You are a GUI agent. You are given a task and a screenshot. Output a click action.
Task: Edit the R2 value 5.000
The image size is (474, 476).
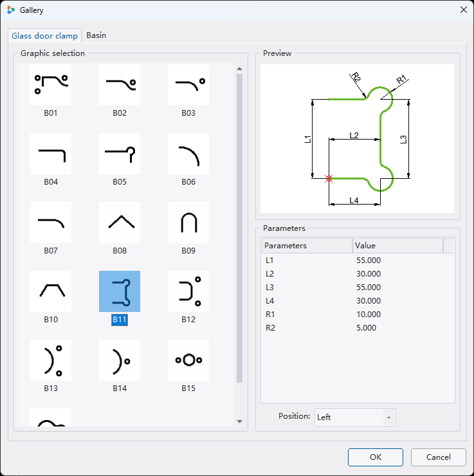coord(367,328)
